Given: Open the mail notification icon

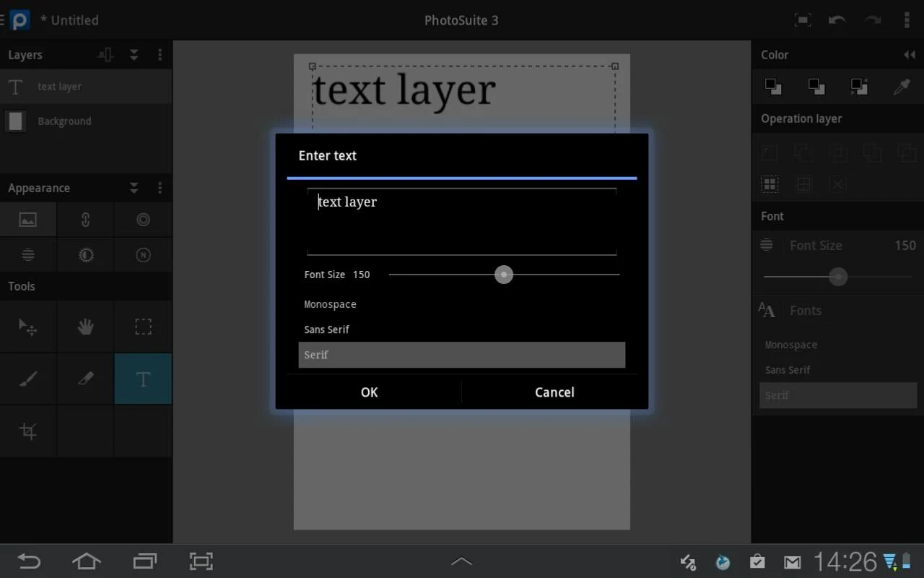Looking at the screenshot, I should tap(792, 562).
